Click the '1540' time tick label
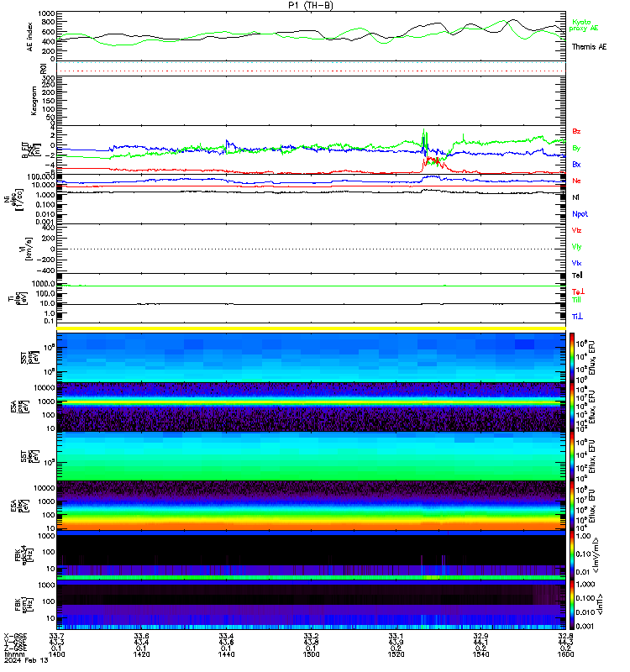This screenshot has width=630, height=672. (x=480, y=654)
